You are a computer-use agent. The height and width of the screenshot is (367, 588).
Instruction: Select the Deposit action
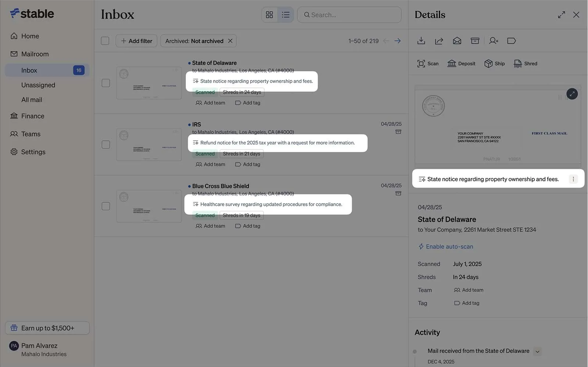[461, 63]
